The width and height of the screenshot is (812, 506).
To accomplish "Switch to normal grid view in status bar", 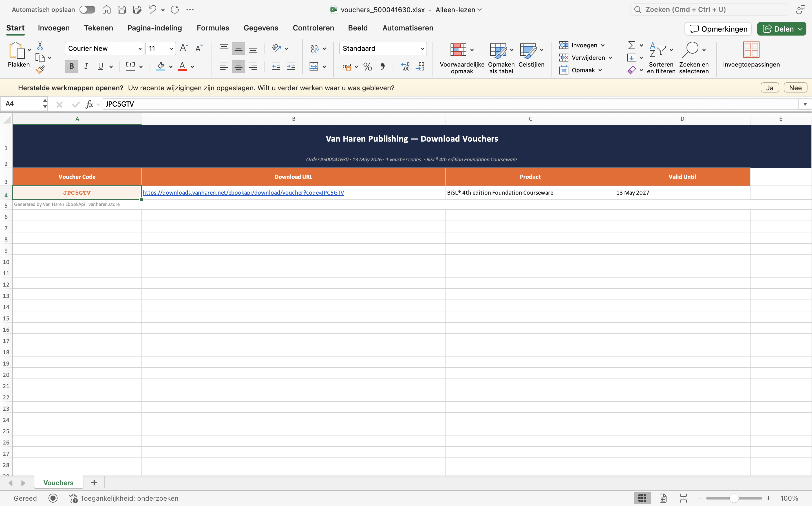I will (642, 498).
